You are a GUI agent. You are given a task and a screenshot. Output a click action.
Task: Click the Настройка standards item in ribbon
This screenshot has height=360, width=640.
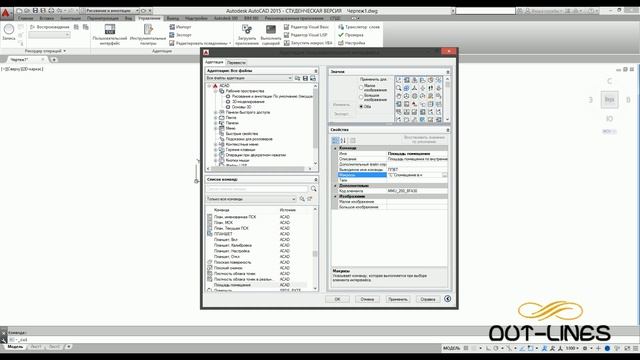pyautogui.click(x=351, y=43)
